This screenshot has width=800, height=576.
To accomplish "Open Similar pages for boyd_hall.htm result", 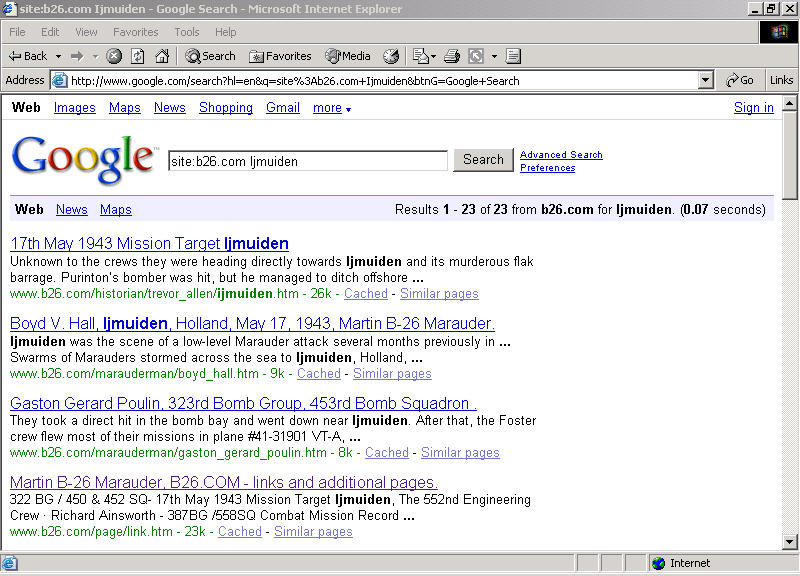I will (392, 374).
